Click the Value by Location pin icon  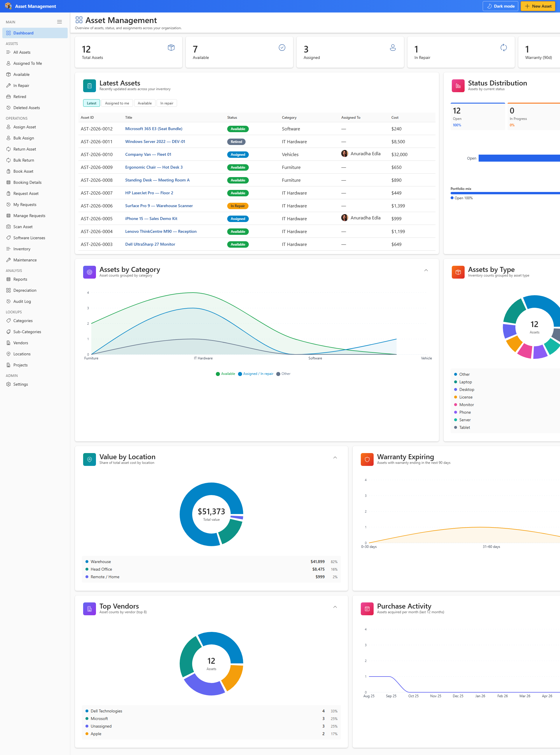[x=90, y=459]
